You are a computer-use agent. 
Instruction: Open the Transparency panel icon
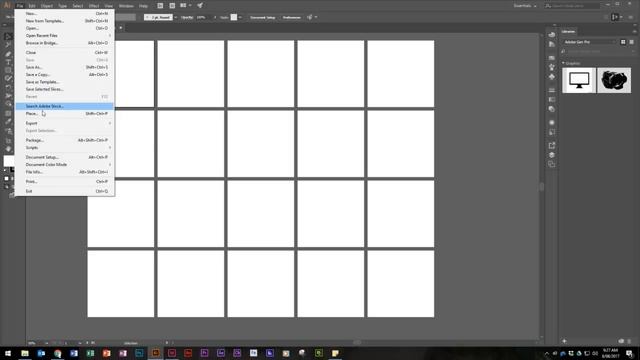(x=552, y=109)
